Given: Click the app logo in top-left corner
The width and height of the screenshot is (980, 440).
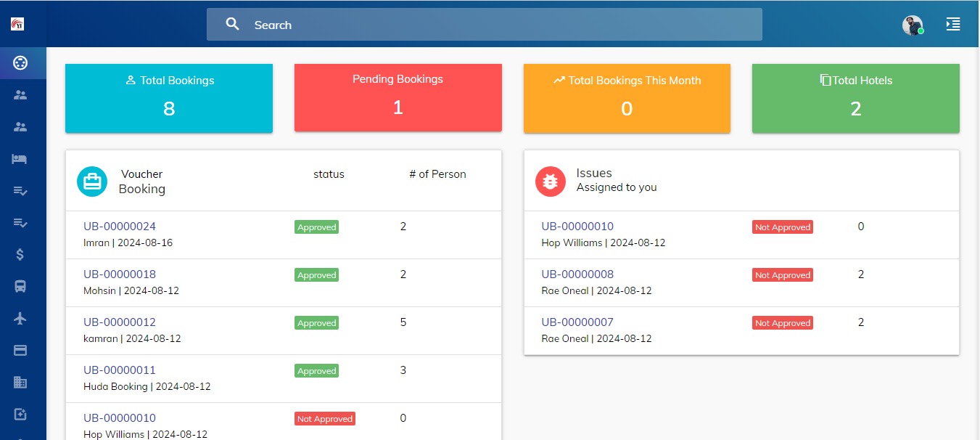Looking at the screenshot, I should pyautogui.click(x=18, y=24).
